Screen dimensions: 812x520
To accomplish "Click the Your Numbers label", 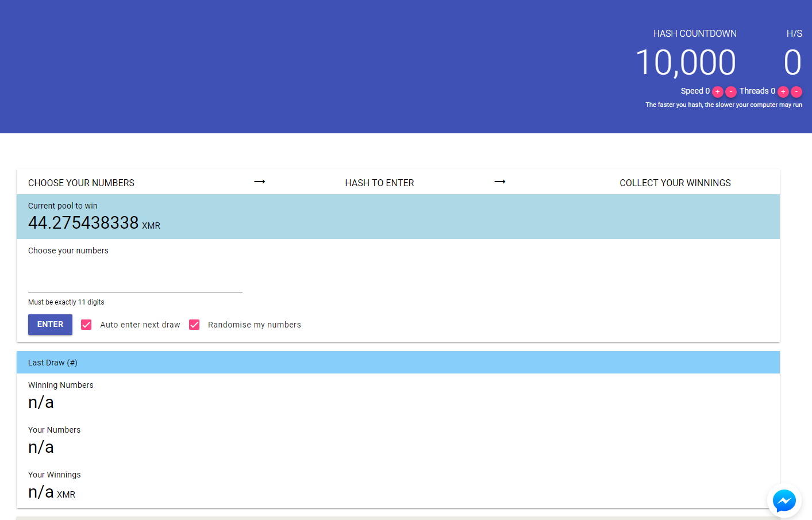I will (x=54, y=430).
